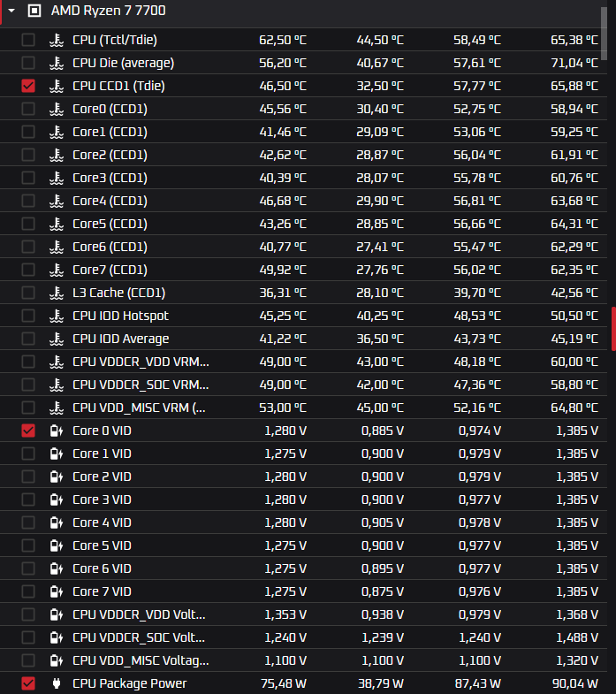
Task: Click the 62,50 °C value of CPU (Tctl/Tdie)
Action: click(283, 40)
